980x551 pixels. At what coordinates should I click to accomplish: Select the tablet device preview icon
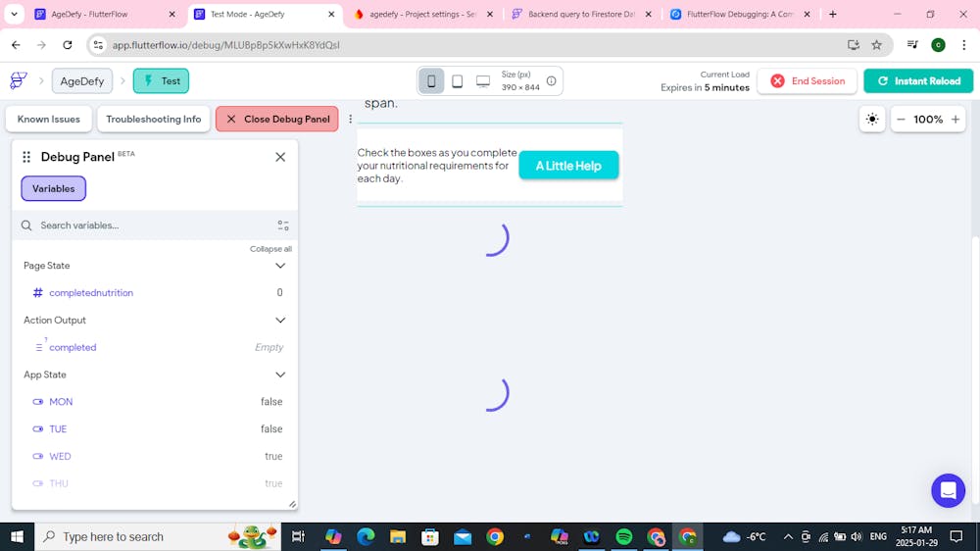tap(458, 80)
